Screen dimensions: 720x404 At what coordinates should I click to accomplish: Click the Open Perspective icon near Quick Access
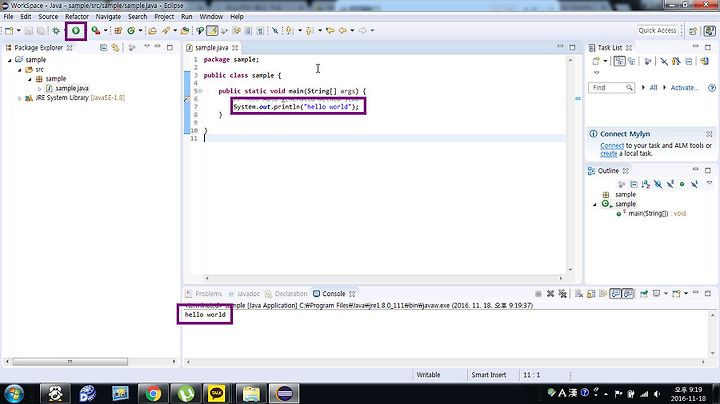tap(693, 31)
